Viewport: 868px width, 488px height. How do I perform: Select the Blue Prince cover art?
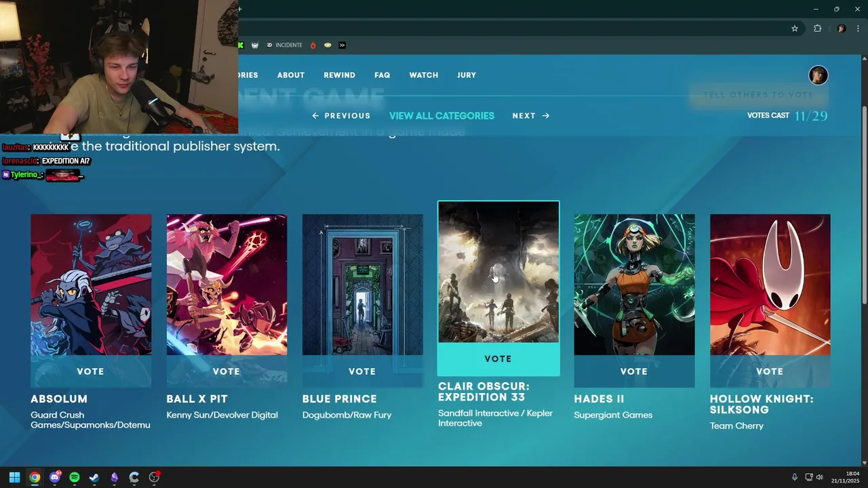click(362, 285)
